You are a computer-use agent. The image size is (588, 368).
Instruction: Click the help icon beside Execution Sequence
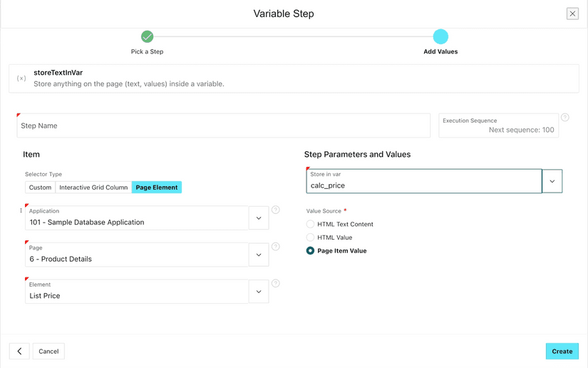point(565,118)
